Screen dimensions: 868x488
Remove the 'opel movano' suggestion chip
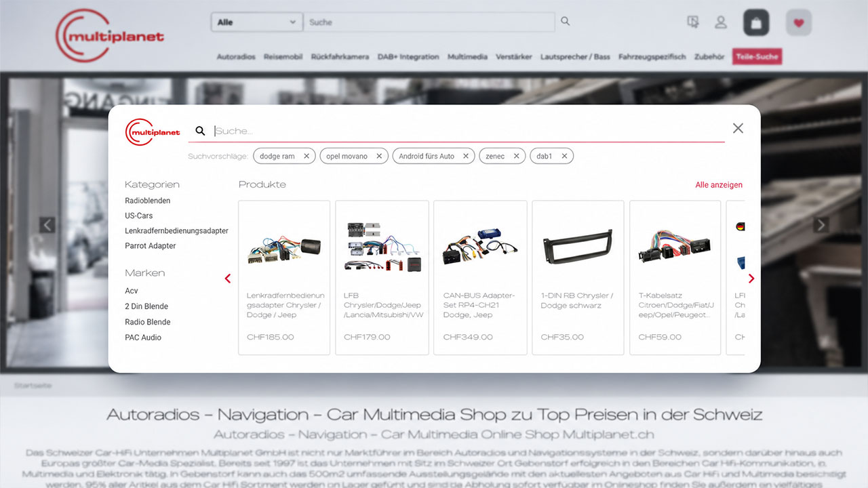click(379, 156)
